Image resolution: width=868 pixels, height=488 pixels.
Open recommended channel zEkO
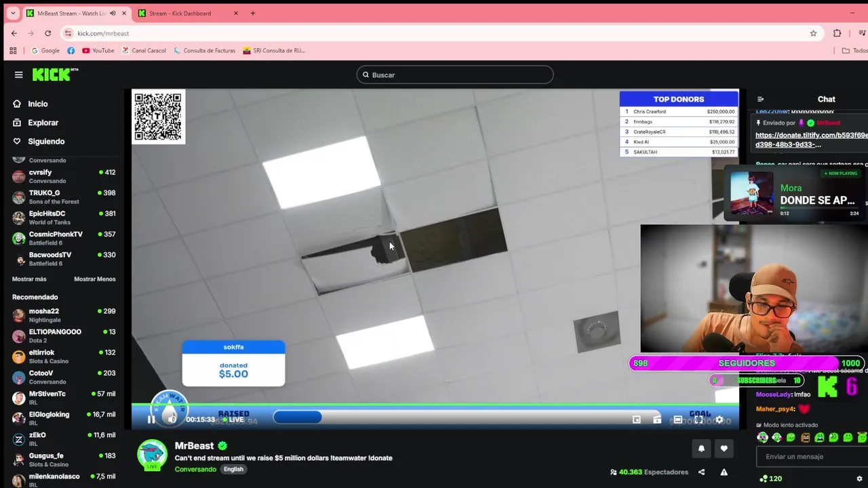64,439
